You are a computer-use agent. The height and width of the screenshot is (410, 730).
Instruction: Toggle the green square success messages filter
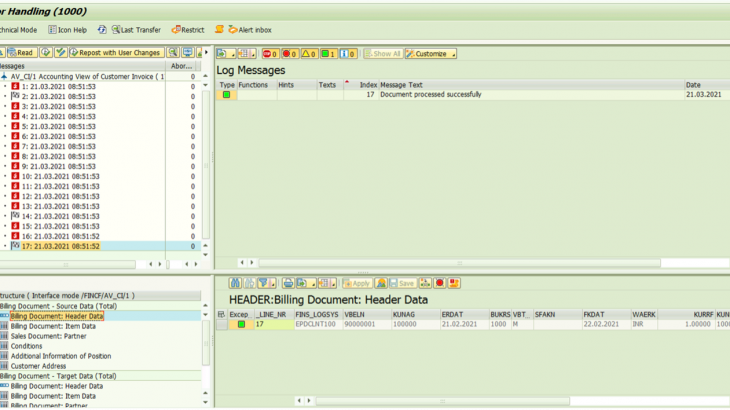point(329,54)
